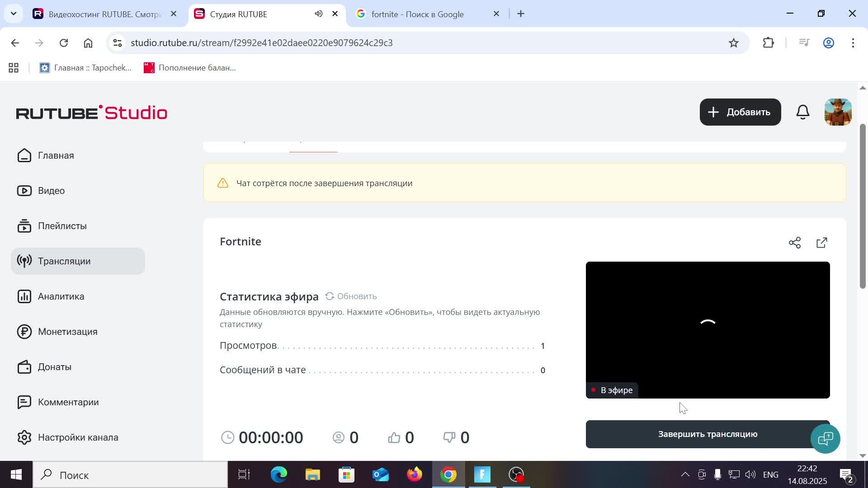868x488 pixels.
Task: Open the stream in external view
Action: (821, 242)
